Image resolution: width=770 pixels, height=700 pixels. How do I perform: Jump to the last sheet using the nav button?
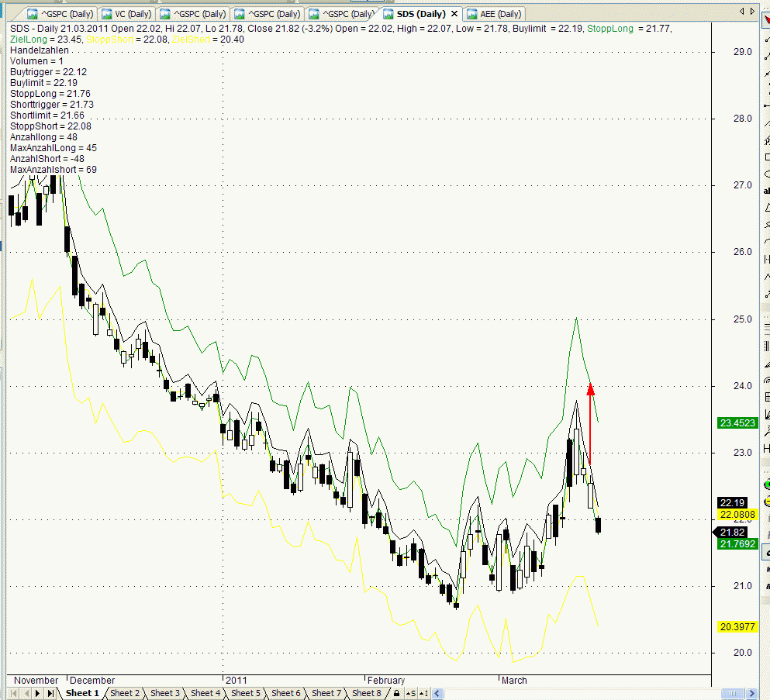point(50,694)
